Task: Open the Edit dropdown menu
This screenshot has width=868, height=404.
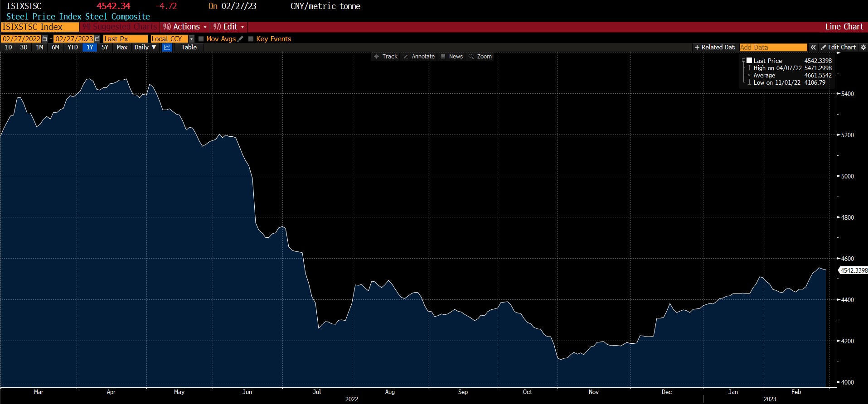Action: pos(229,27)
